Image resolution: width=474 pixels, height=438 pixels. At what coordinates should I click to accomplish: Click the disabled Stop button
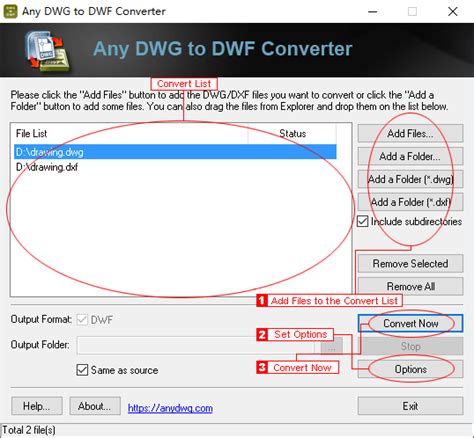410,346
